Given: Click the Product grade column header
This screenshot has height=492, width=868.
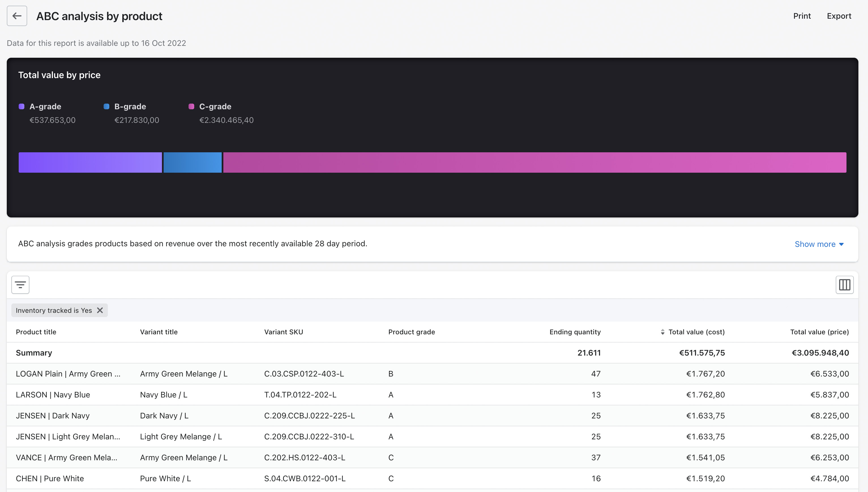Looking at the screenshot, I should (x=411, y=332).
